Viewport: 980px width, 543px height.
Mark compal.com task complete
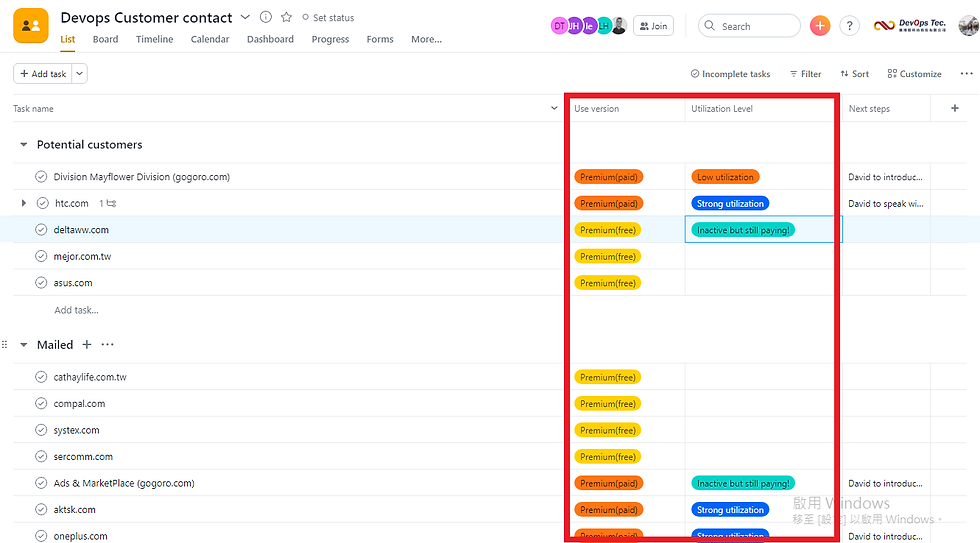[41, 404]
